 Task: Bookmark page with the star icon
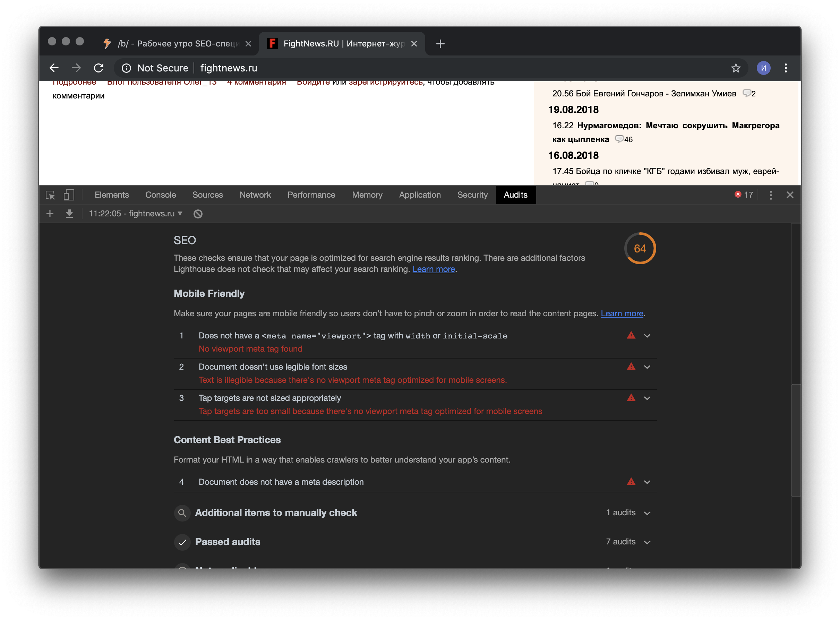point(736,68)
